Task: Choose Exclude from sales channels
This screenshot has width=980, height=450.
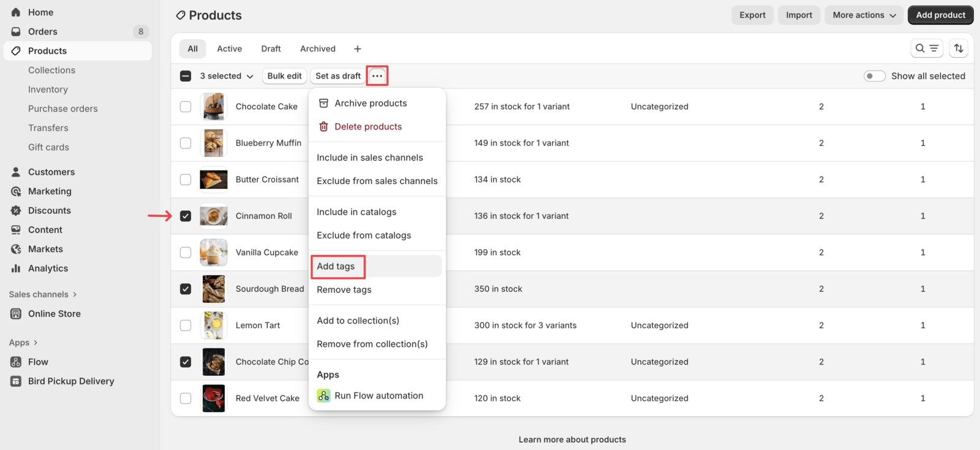Action: coord(377,181)
